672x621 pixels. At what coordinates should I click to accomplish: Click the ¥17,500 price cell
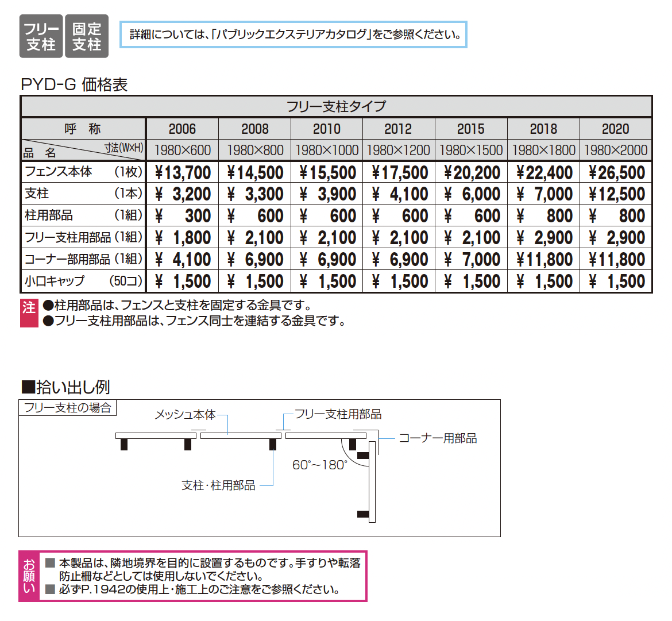[x=399, y=173]
